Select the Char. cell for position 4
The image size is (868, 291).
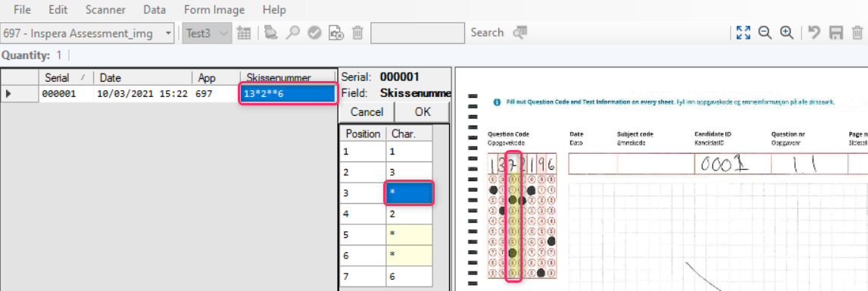(409, 214)
